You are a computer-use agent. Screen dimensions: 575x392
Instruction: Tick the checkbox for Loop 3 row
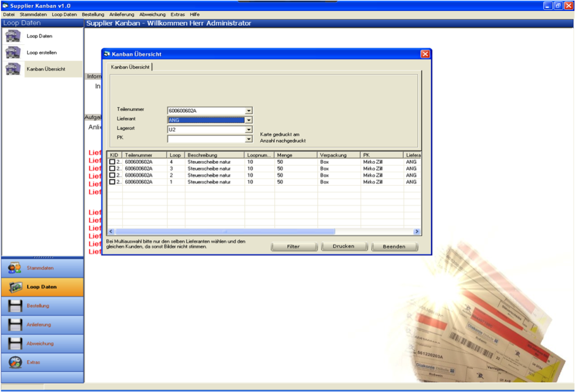(x=112, y=169)
